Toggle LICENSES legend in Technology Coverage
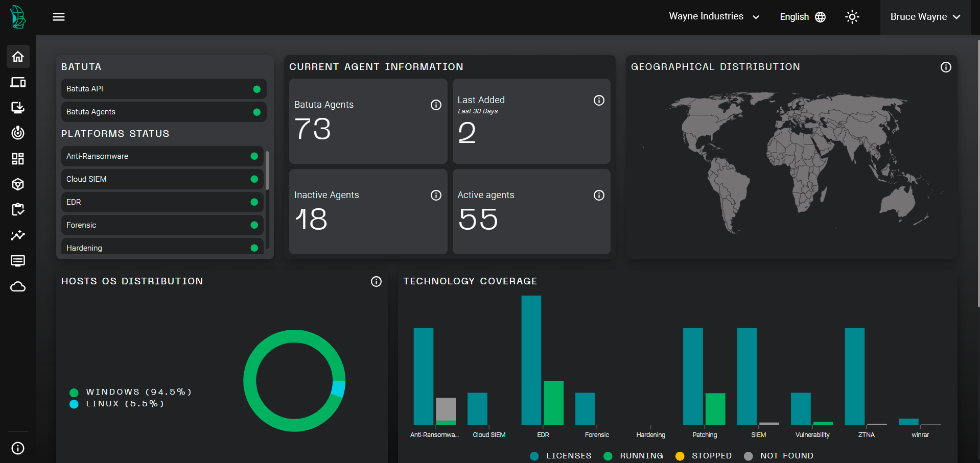 561,456
